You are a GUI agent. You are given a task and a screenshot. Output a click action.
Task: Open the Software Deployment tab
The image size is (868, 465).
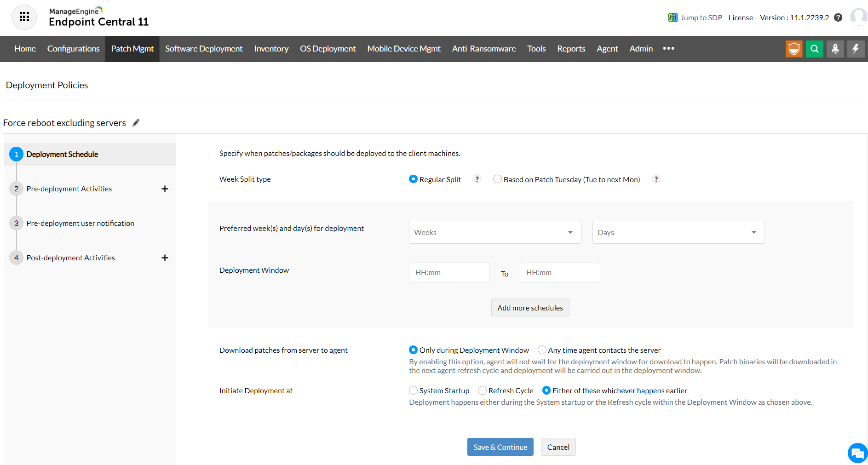(x=204, y=49)
